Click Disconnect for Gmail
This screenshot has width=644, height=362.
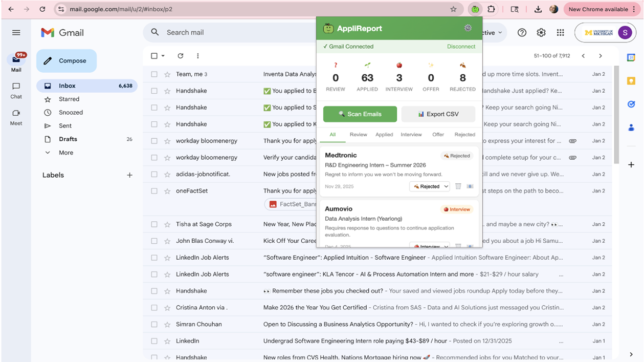click(x=461, y=47)
